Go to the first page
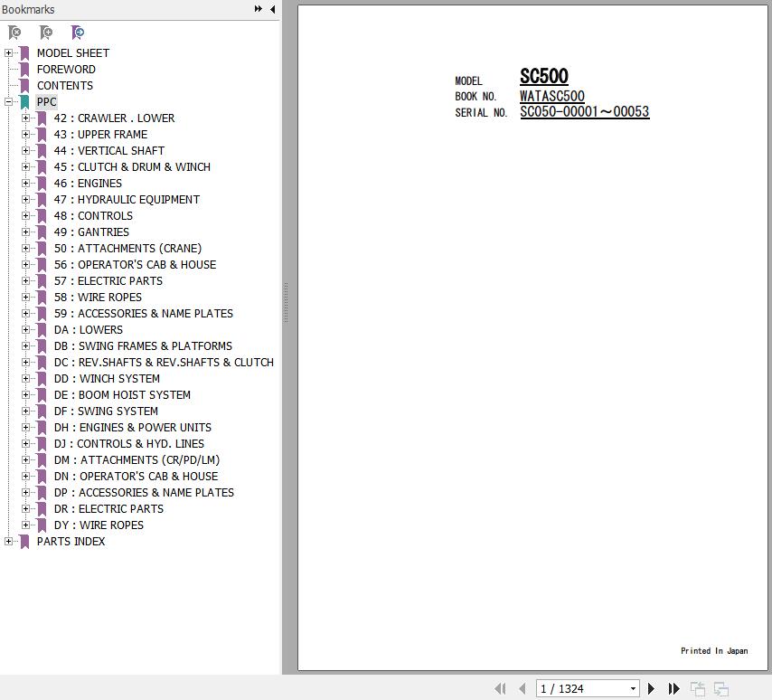The height and width of the screenshot is (700, 772). [x=500, y=688]
